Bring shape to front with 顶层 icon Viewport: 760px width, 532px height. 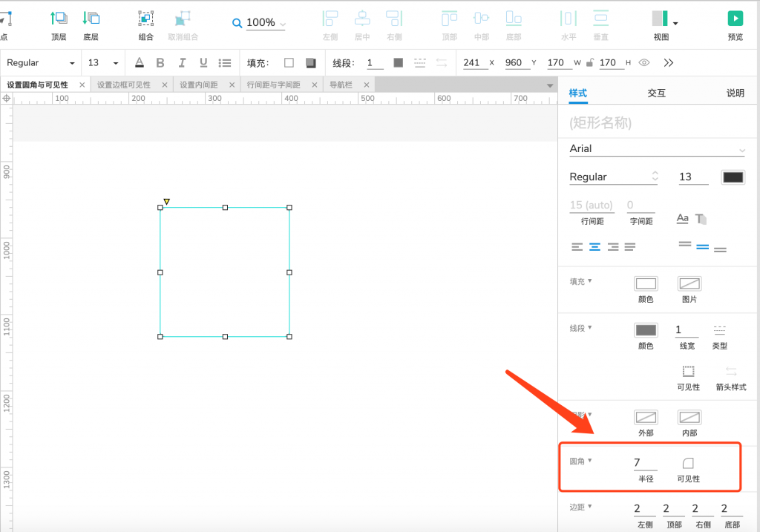[x=59, y=19]
